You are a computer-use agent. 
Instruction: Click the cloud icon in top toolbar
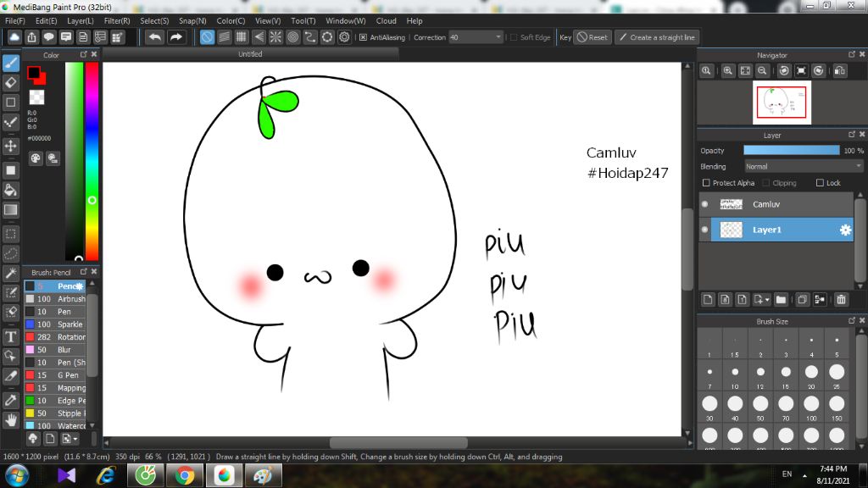14,37
